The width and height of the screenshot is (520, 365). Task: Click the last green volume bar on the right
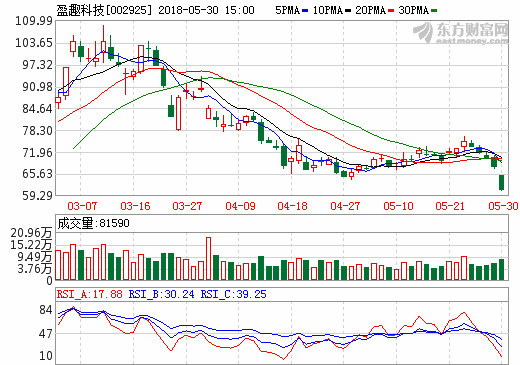501,269
